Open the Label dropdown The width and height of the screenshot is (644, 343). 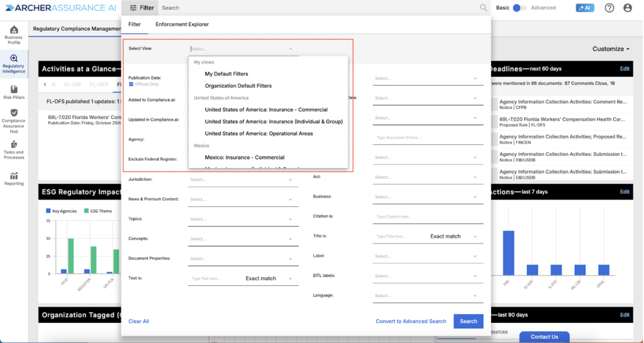click(x=428, y=256)
